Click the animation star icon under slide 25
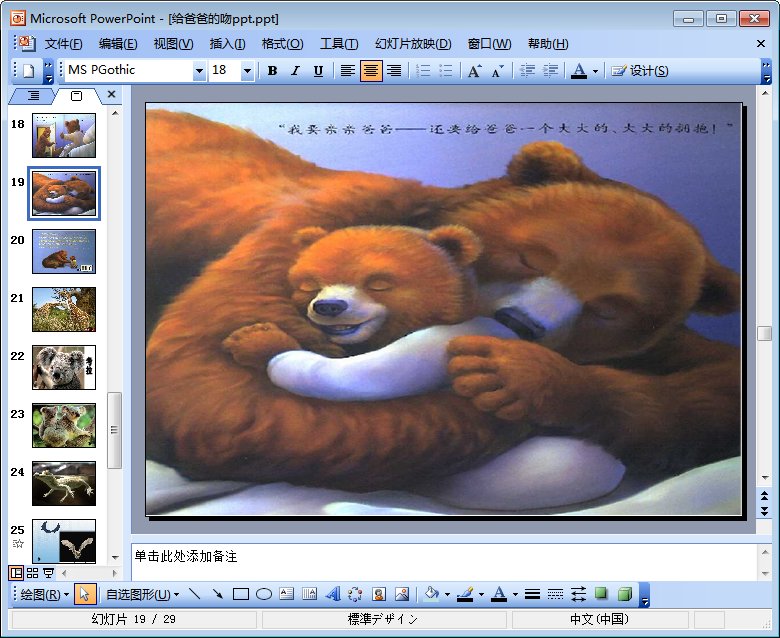 coord(18,544)
